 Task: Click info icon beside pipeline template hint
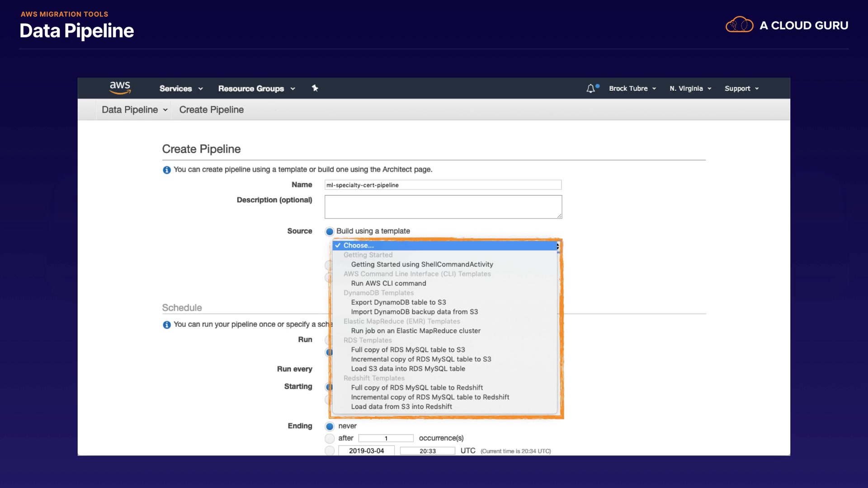pyautogui.click(x=167, y=170)
